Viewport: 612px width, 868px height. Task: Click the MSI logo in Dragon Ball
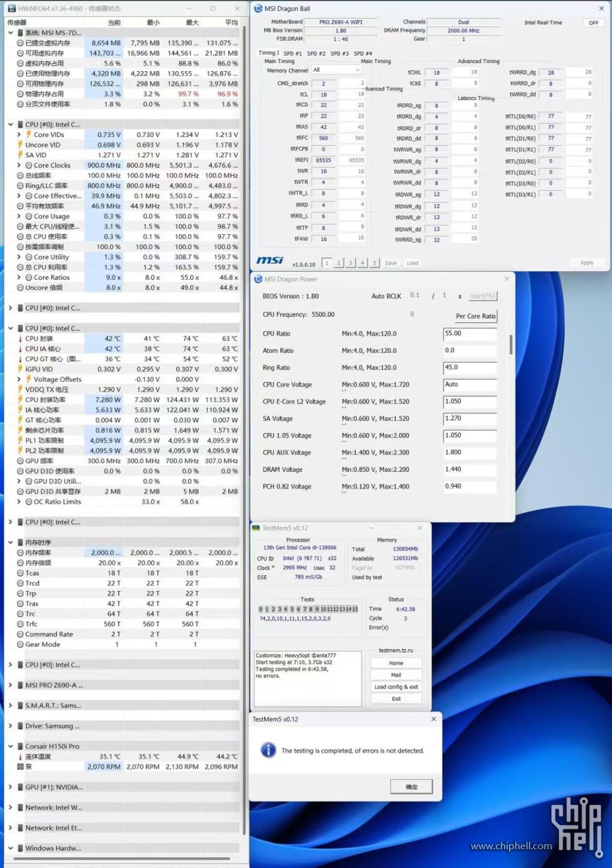click(270, 261)
